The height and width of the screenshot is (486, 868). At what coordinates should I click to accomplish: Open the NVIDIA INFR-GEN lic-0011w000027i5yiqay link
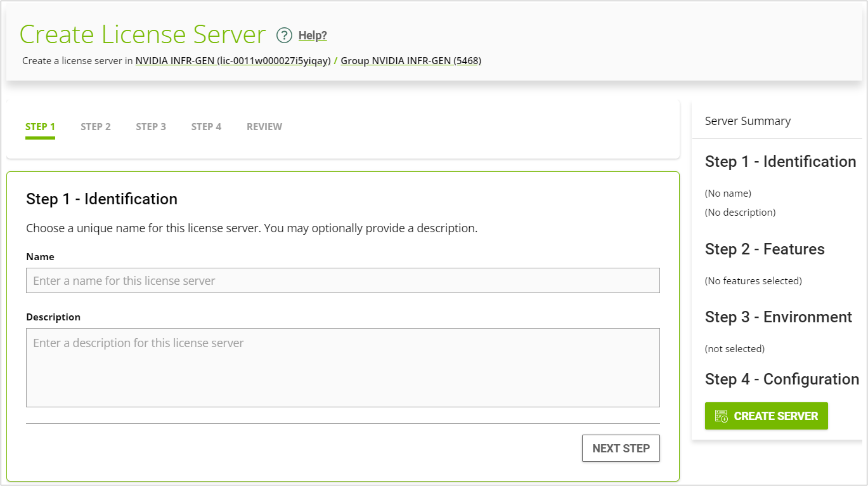233,61
